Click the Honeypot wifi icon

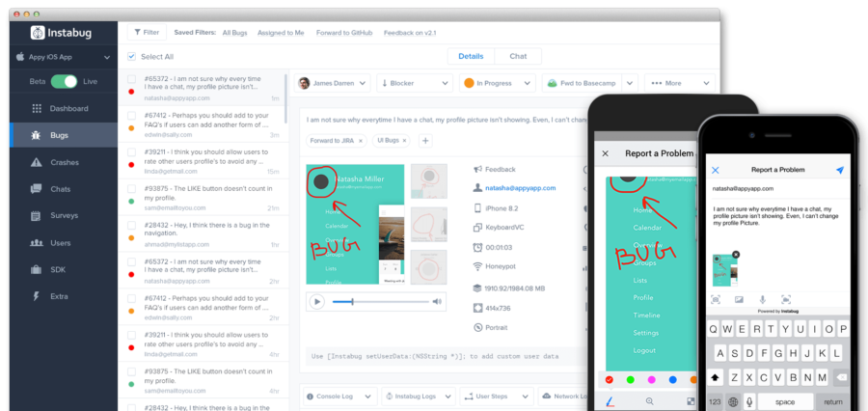477,266
